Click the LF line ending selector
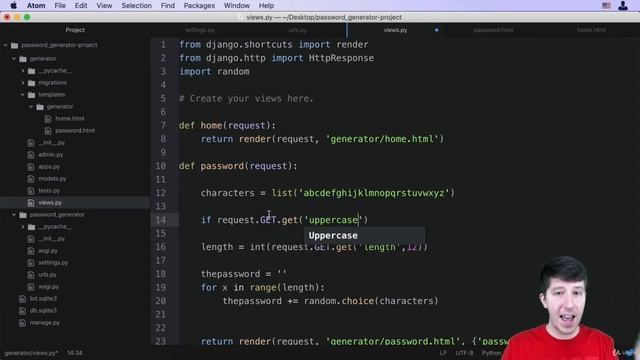Image resolution: width=640 pixels, height=360 pixels. [x=443, y=353]
